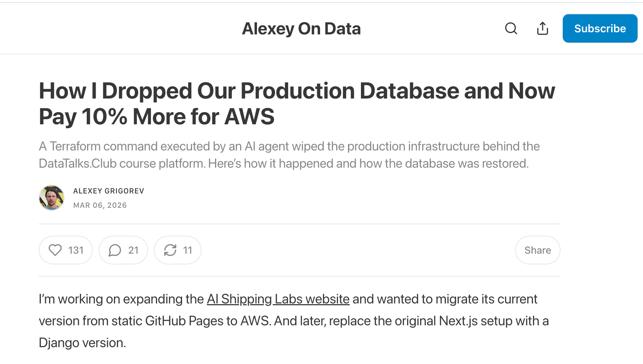
Task: Click the MAR 06, 2026 post date
Action: click(100, 205)
